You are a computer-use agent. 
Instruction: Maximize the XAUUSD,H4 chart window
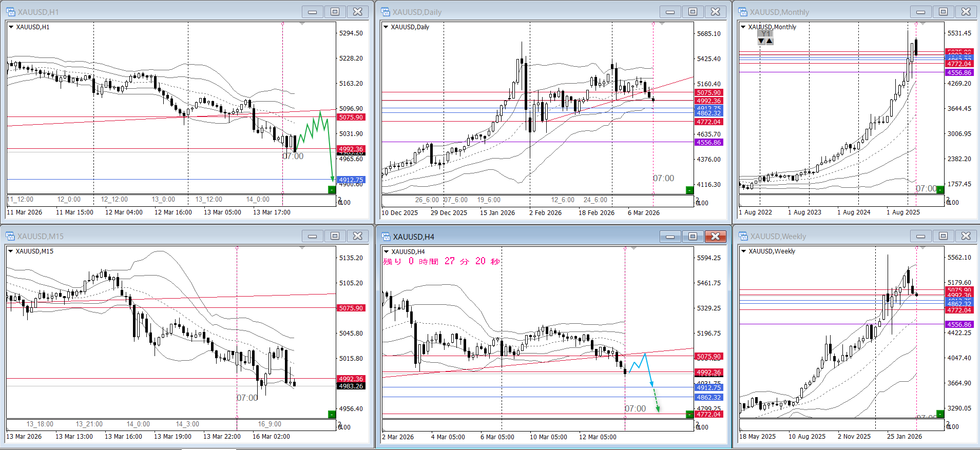(693, 236)
